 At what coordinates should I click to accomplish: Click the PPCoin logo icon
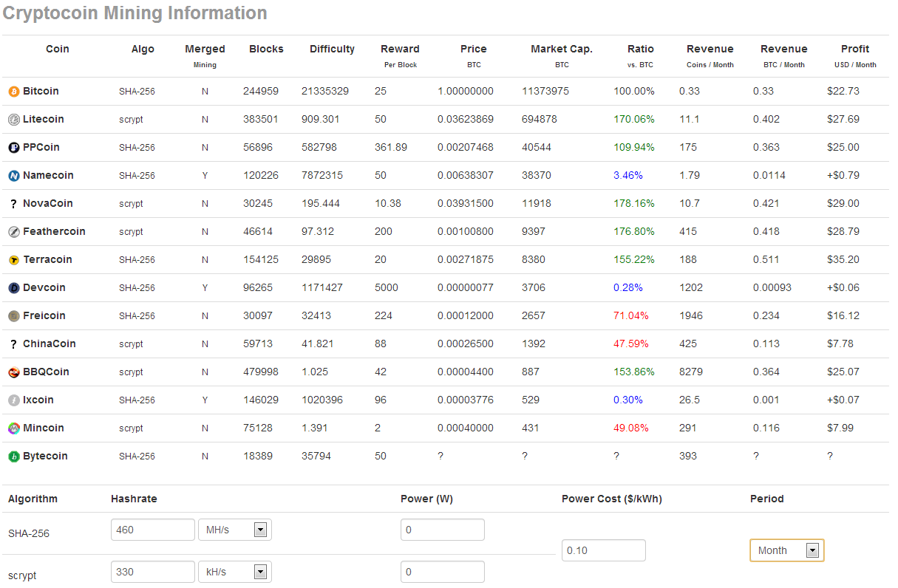coord(13,148)
